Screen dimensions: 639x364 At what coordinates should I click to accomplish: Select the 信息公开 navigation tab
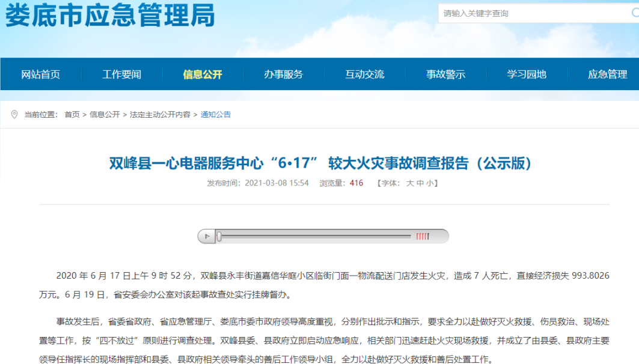click(203, 74)
